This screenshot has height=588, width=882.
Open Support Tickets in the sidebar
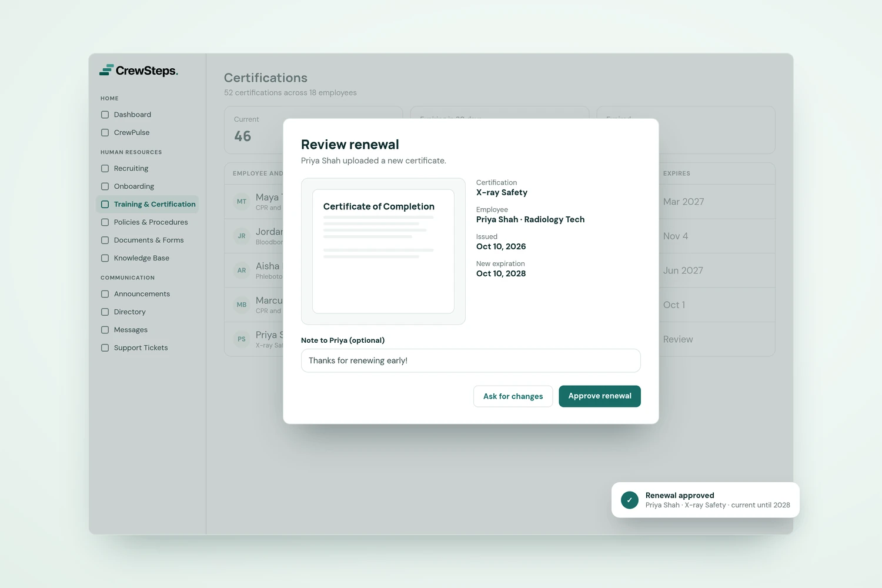[147, 348]
